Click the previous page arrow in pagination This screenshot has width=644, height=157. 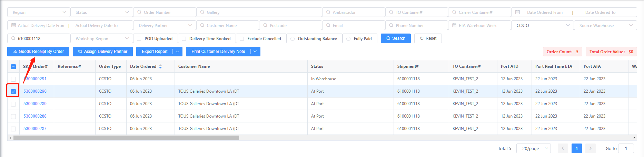pyautogui.click(x=563, y=148)
